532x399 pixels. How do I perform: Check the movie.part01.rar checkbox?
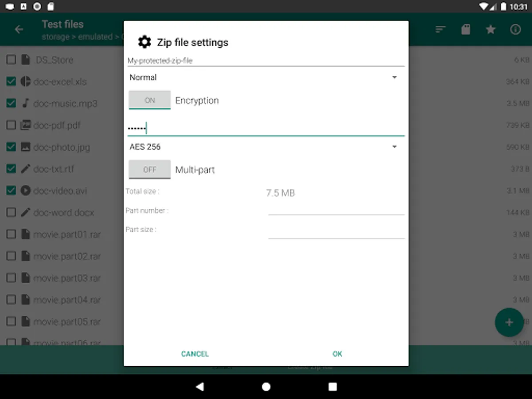[11, 234]
